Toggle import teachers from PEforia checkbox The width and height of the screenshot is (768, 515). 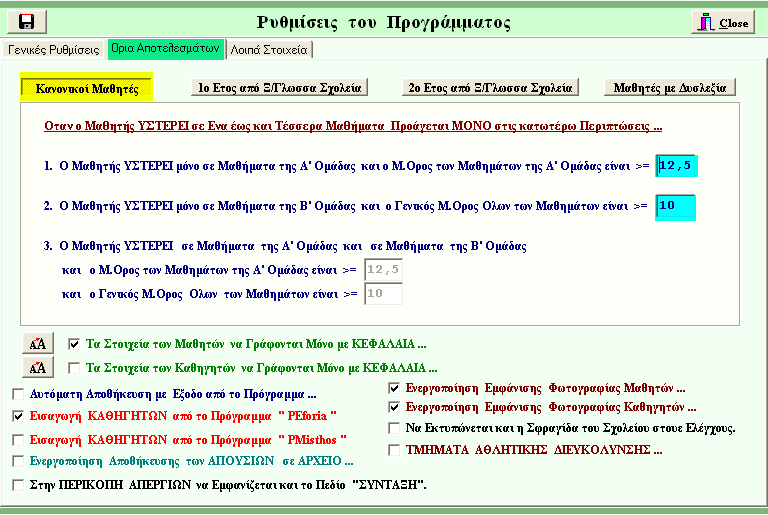coord(19,415)
